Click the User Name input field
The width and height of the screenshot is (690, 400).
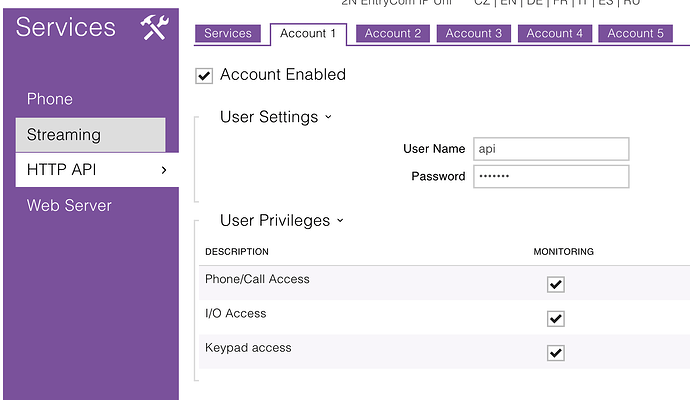point(551,149)
